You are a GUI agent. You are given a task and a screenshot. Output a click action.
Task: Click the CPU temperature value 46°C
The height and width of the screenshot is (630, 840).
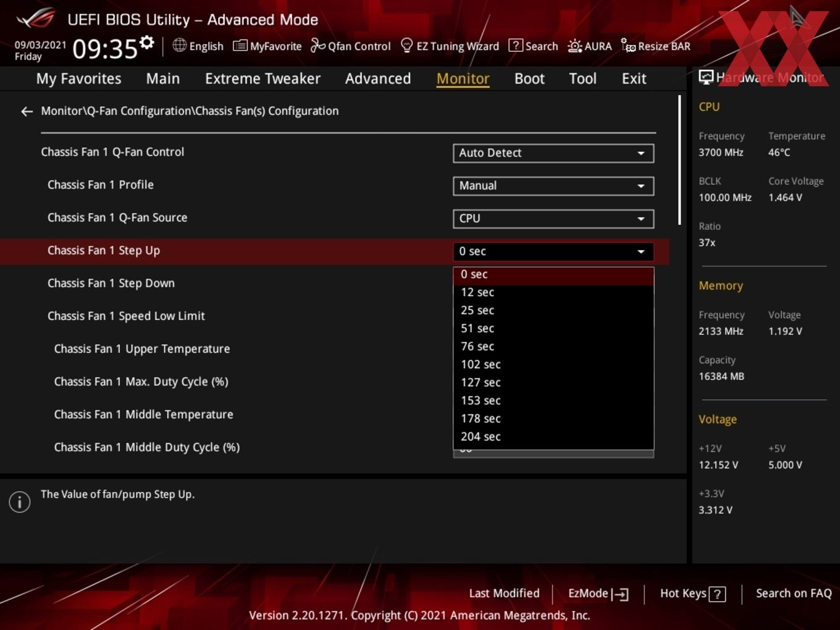[x=779, y=153]
